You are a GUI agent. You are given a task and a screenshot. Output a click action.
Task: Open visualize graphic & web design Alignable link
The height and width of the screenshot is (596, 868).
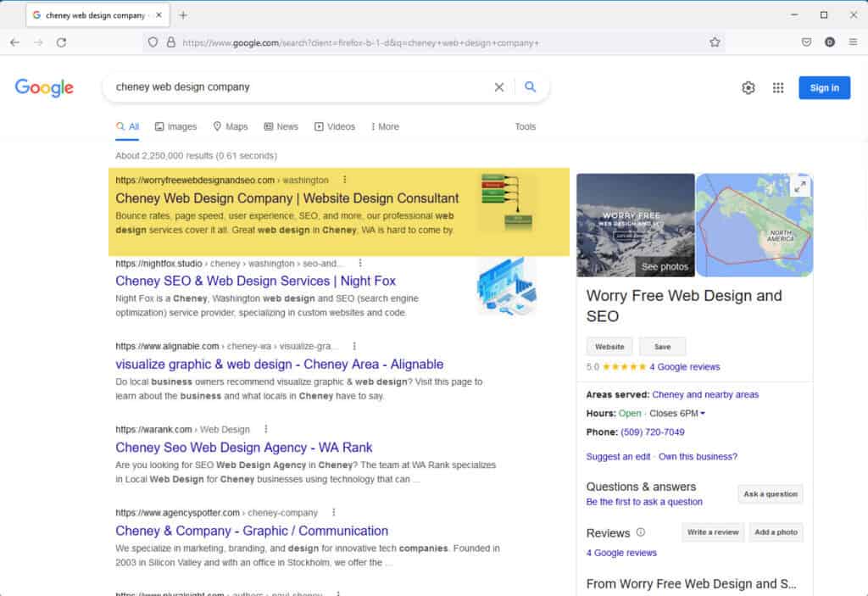coord(279,365)
